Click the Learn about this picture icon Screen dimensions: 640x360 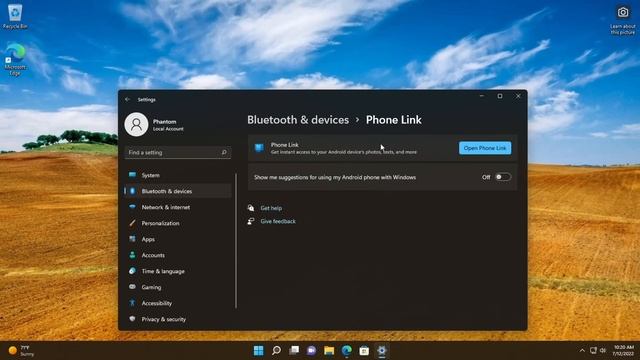pyautogui.click(x=622, y=20)
